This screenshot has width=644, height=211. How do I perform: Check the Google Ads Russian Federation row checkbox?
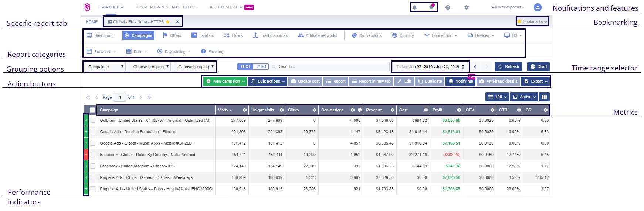(x=92, y=132)
